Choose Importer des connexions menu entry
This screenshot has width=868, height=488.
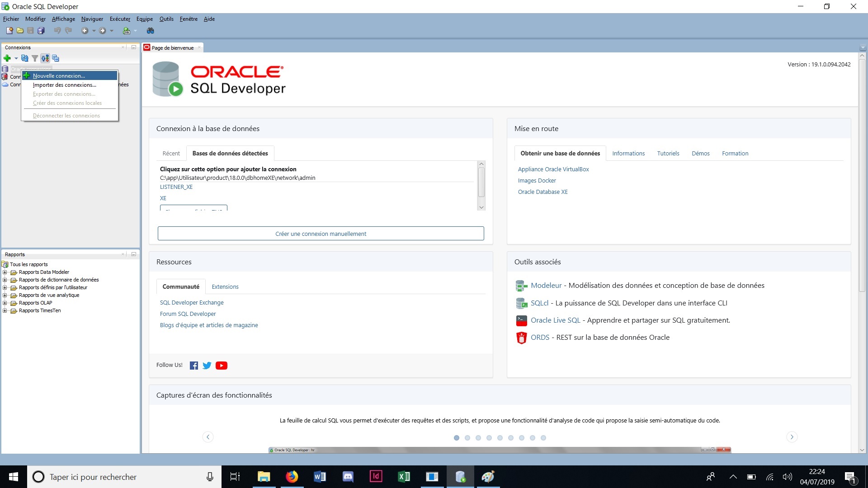click(70, 85)
